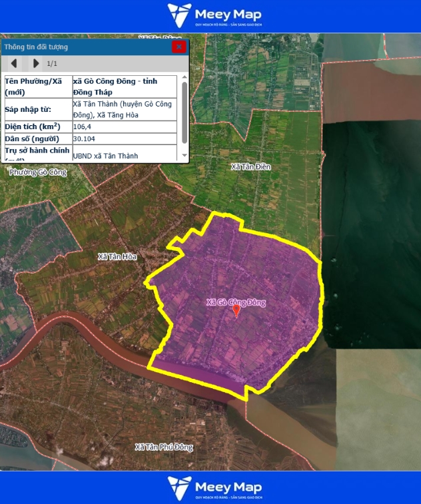Click the 1/1 page indicator
The width and height of the screenshot is (421, 504).
pos(52,64)
